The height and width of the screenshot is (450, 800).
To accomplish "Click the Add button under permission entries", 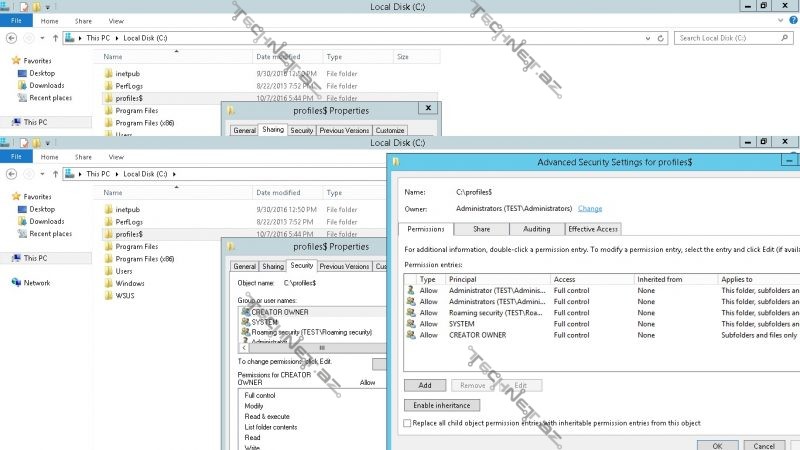I will pos(424,385).
